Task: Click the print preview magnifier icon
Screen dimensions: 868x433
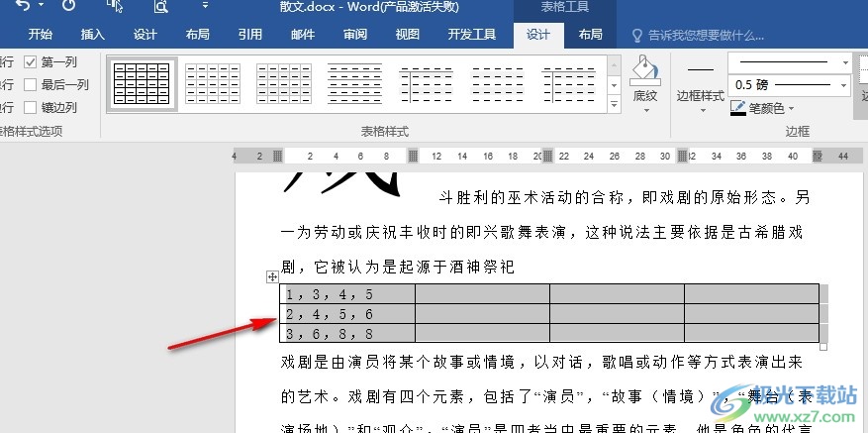Action: (160, 6)
